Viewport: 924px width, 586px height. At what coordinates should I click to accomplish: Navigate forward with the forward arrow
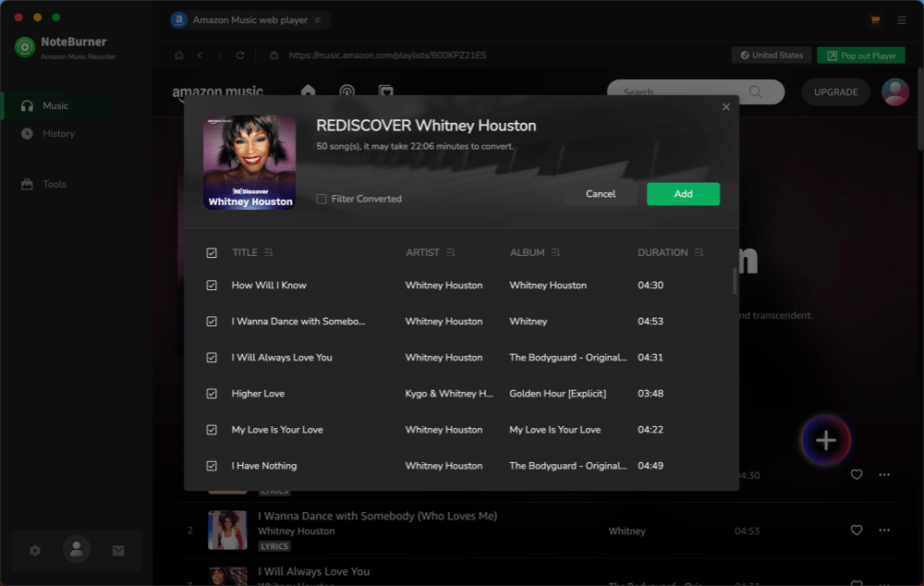220,55
